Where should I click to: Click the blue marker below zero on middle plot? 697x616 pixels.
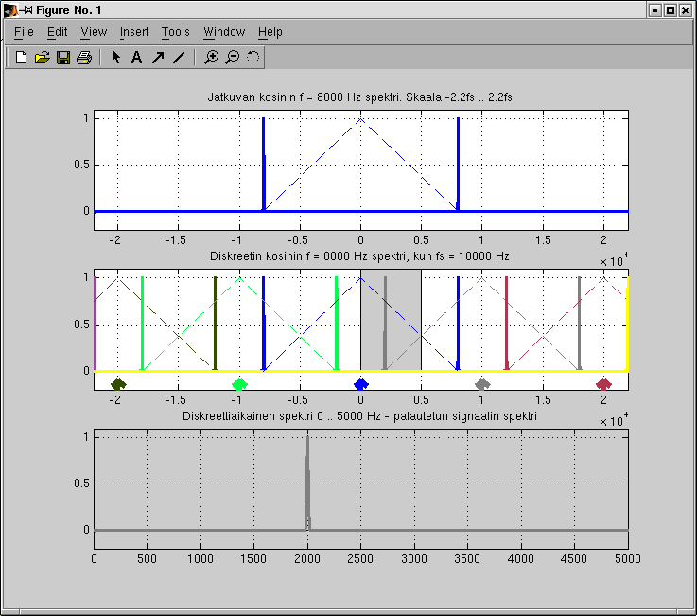coord(360,384)
